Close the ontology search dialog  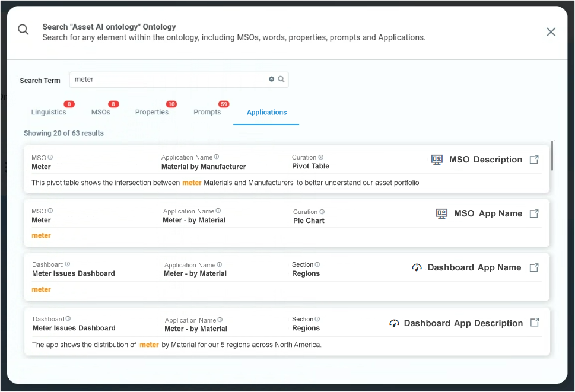pyautogui.click(x=551, y=32)
